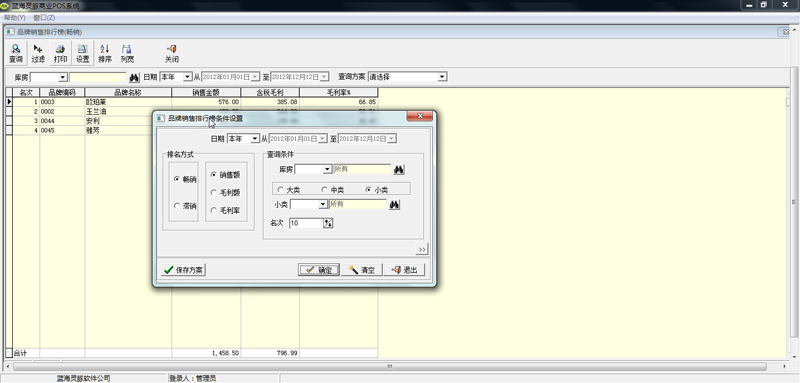Open the 查询方案 请选择 dropdown
Viewport: 800px width, 383px height.
442,77
